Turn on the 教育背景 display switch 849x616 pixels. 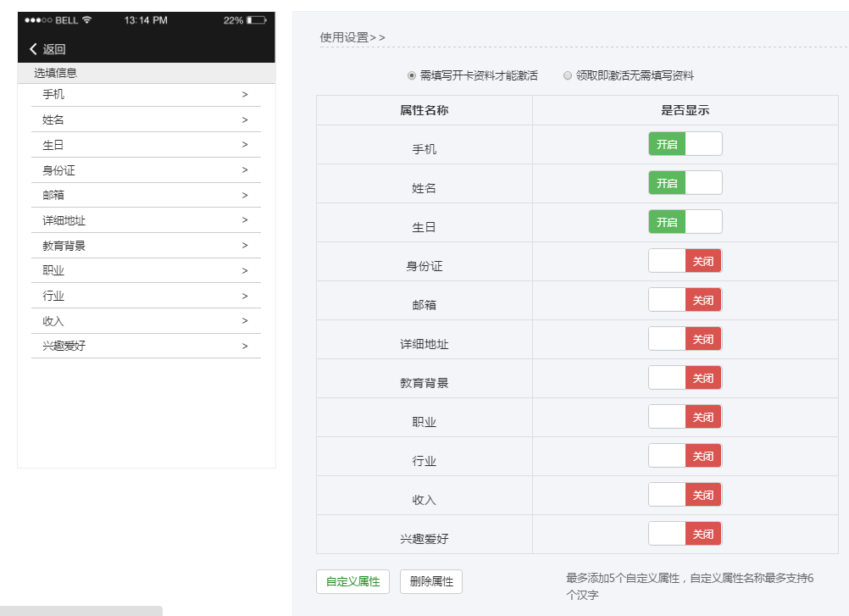tap(685, 378)
